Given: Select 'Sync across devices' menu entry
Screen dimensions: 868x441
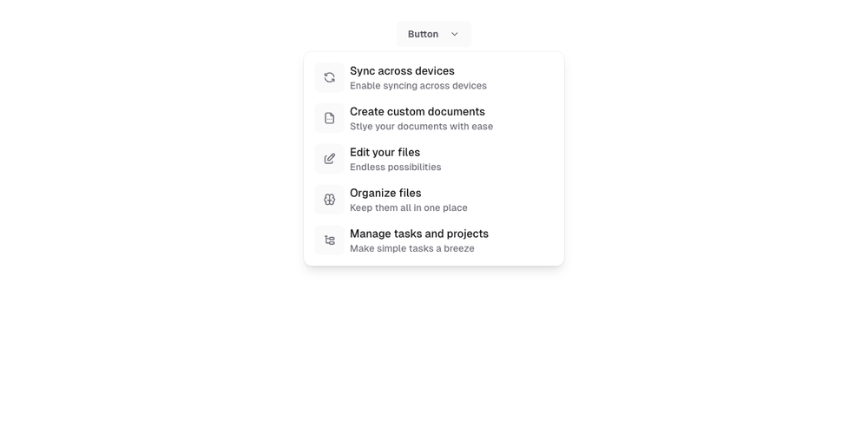Looking at the screenshot, I should (x=402, y=71).
